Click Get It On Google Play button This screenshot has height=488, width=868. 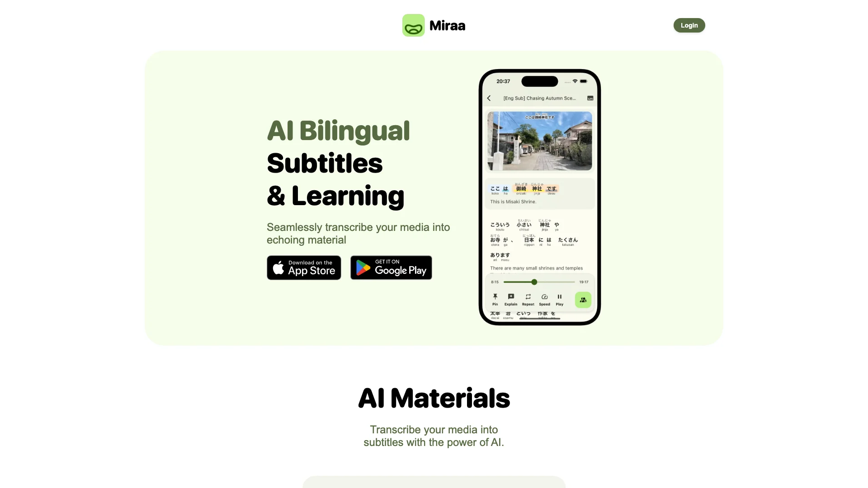point(391,267)
